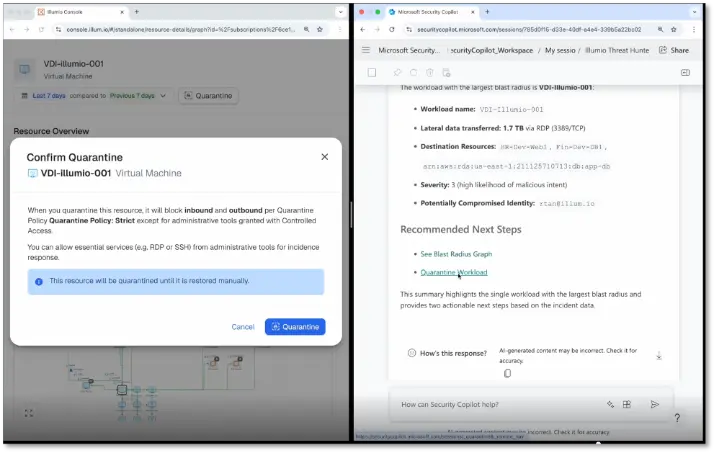The width and height of the screenshot is (714, 454).
Task: Go back in the Illumio Console browser
Action: pos(12,30)
